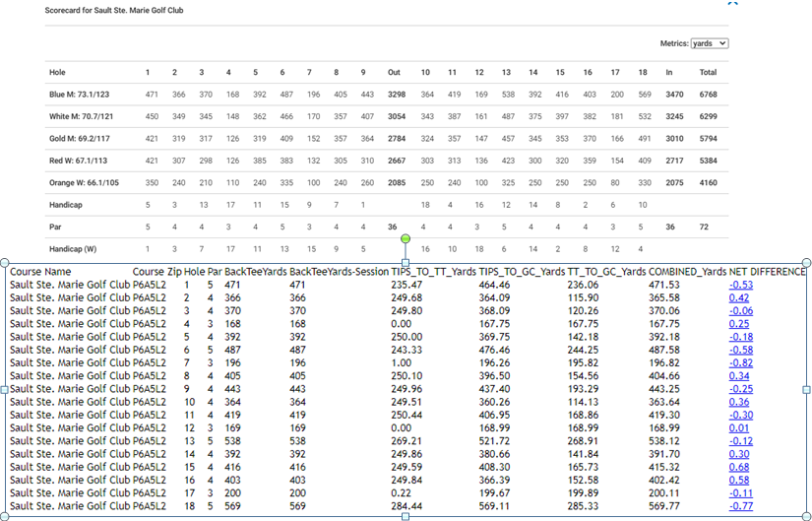Click the Blue Out total 3298
The width and height of the screenshot is (812, 521).
[x=397, y=95]
